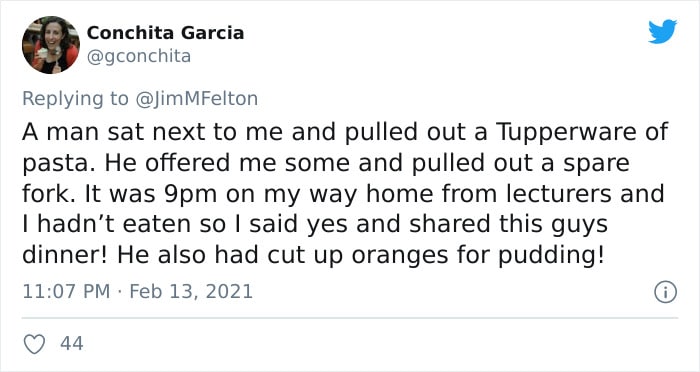
Task: Click the Twitter bird logo
Action: pyautogui.click(x=662, y=31)
